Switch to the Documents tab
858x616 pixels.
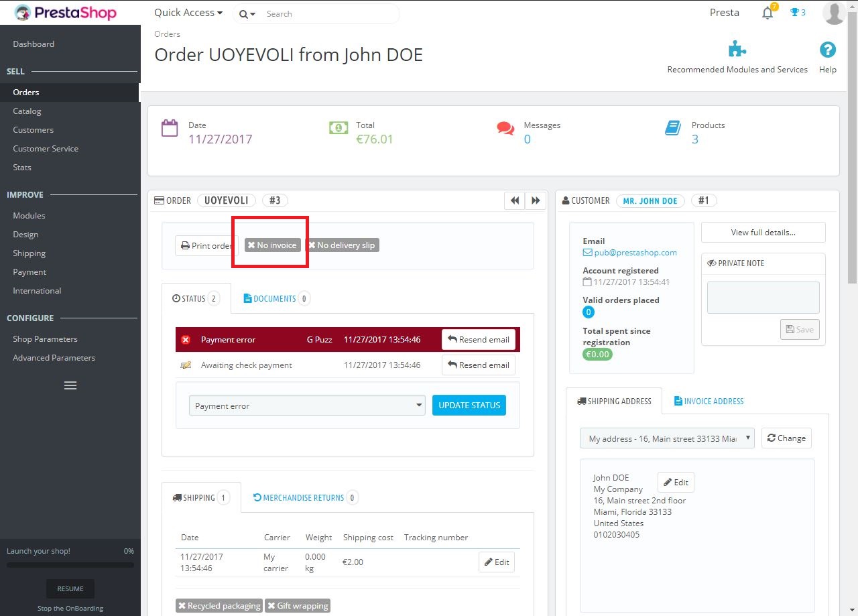[276, 299]
